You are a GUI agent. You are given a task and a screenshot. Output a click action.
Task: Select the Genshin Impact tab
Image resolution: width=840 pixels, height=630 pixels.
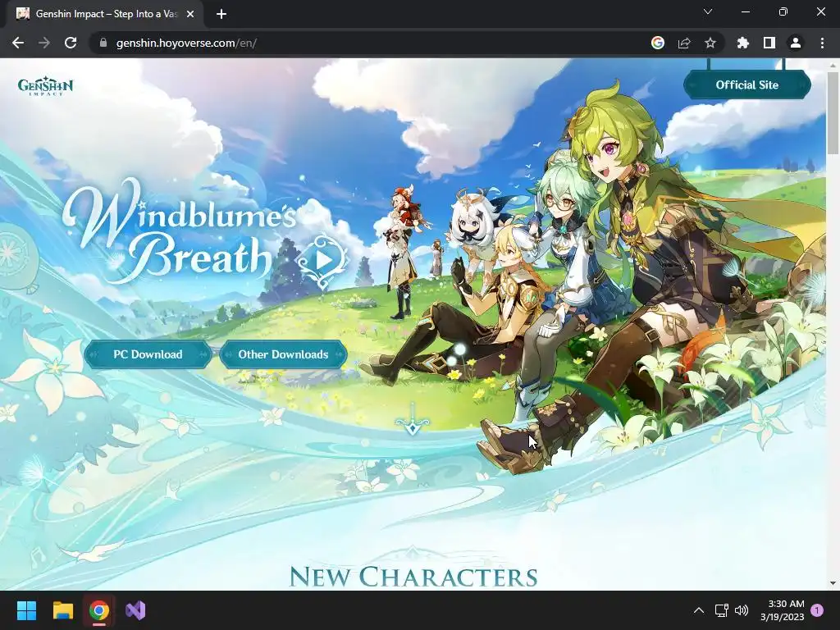pyautogui.click(x=106, y=14)
